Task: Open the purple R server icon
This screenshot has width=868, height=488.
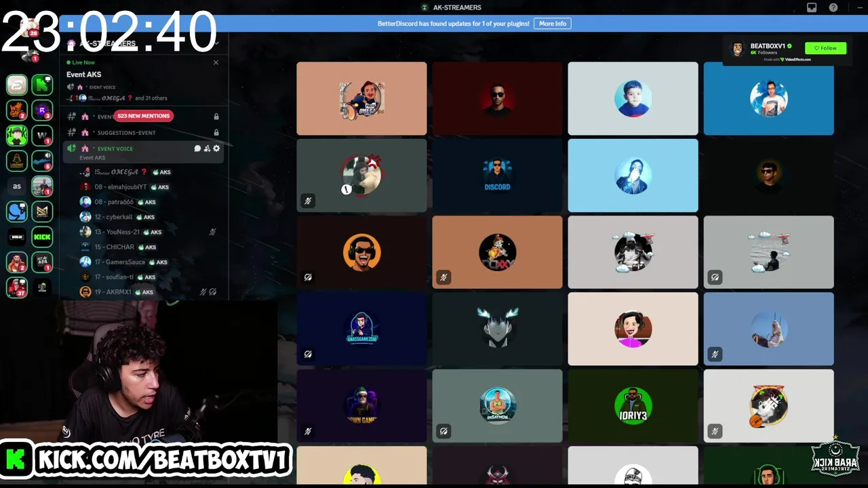Action: tap(42, 110)
